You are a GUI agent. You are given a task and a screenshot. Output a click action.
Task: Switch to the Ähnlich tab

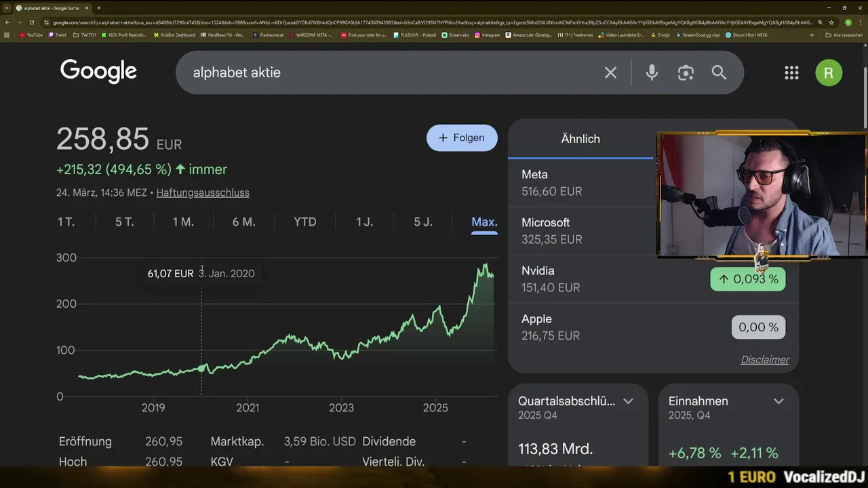tap(580, 139)
